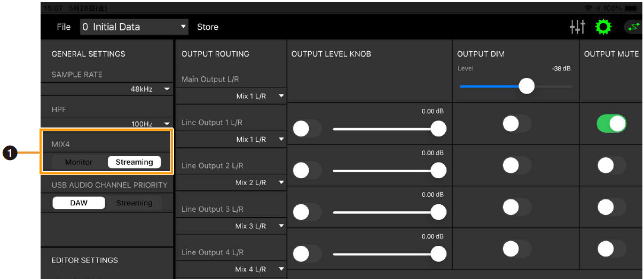
Task: Expand the Main Output L/R routing dropdown
Action: [x=259, y=96]
